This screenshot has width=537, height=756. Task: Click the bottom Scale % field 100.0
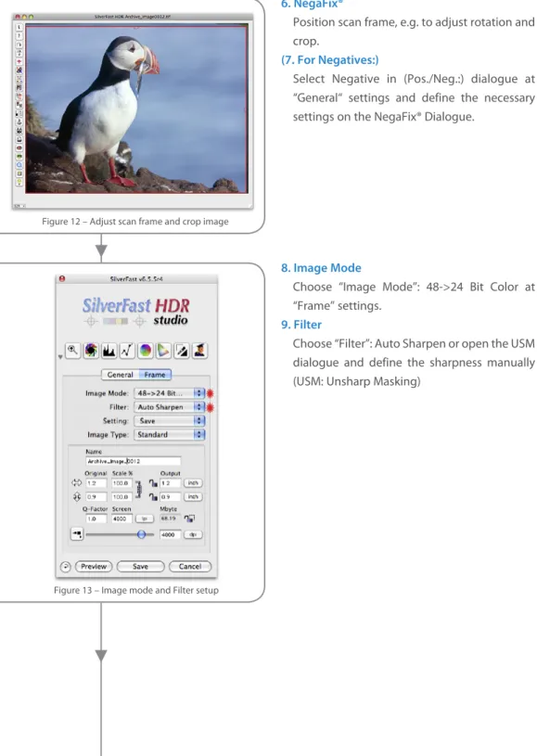[x=121, y=496]
